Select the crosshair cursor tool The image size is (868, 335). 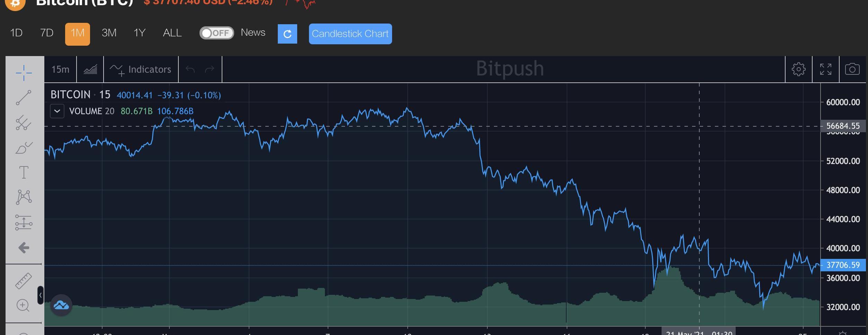[24, 73]
